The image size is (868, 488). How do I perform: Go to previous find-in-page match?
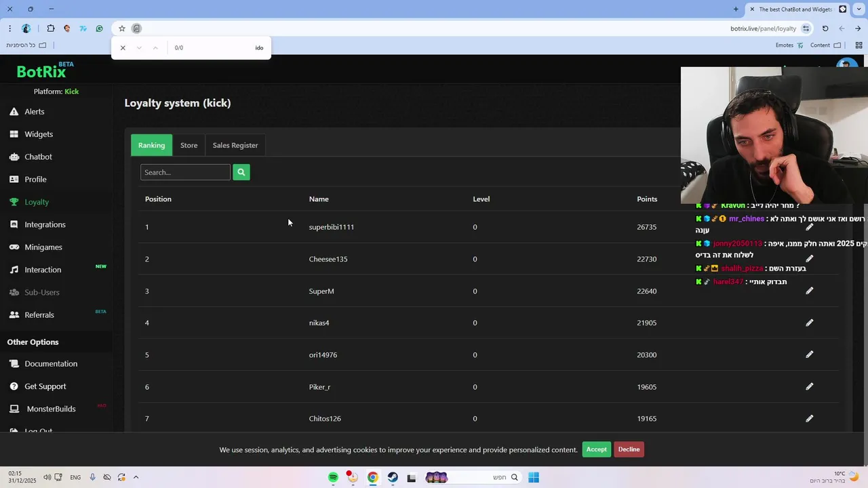point(155,47)
